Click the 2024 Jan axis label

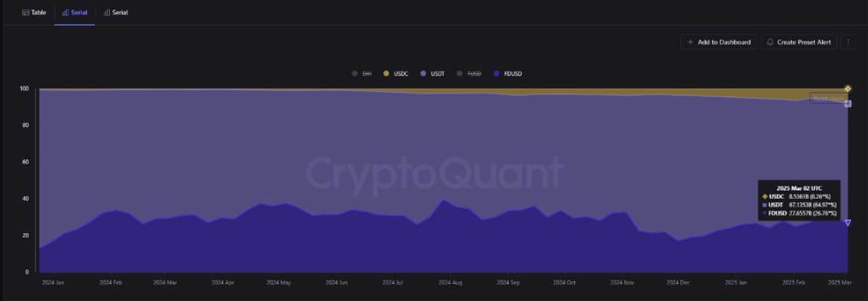(53, 282)
